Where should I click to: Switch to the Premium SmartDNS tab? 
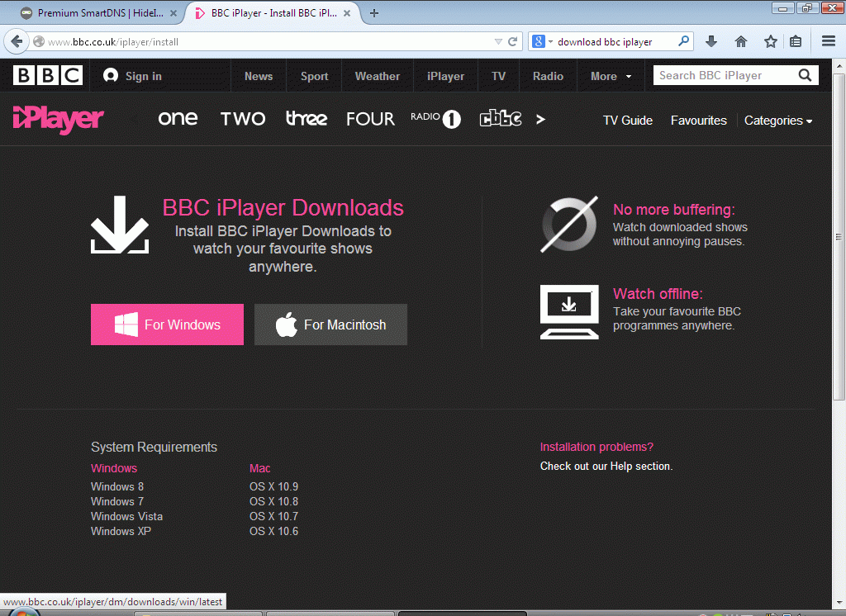click(x=100, y=13)
